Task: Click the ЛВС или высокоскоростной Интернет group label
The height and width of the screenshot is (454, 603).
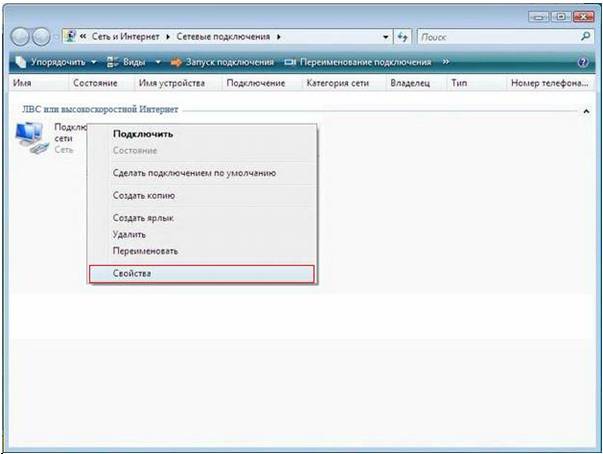Action: click(x=100, y=109)
